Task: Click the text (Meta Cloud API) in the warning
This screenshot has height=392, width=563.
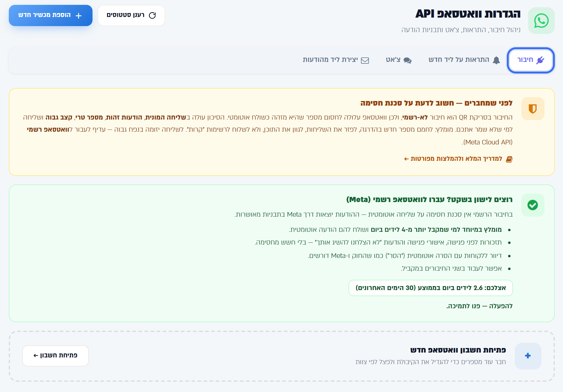Action: [x=487, y=142]
